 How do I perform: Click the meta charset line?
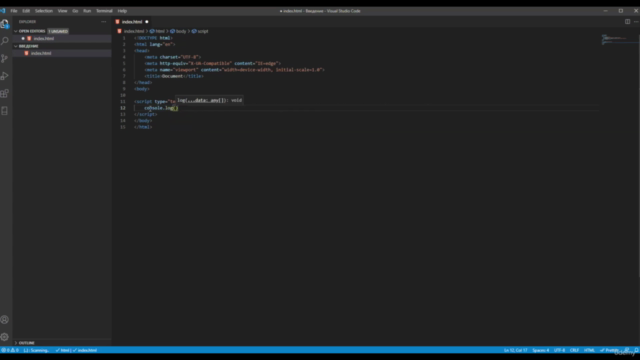173,57
